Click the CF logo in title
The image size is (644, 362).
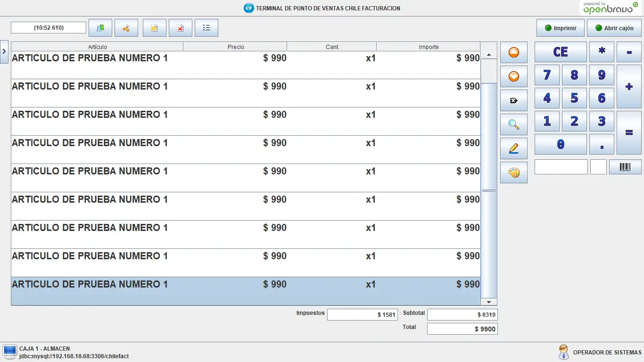[248, 8]
